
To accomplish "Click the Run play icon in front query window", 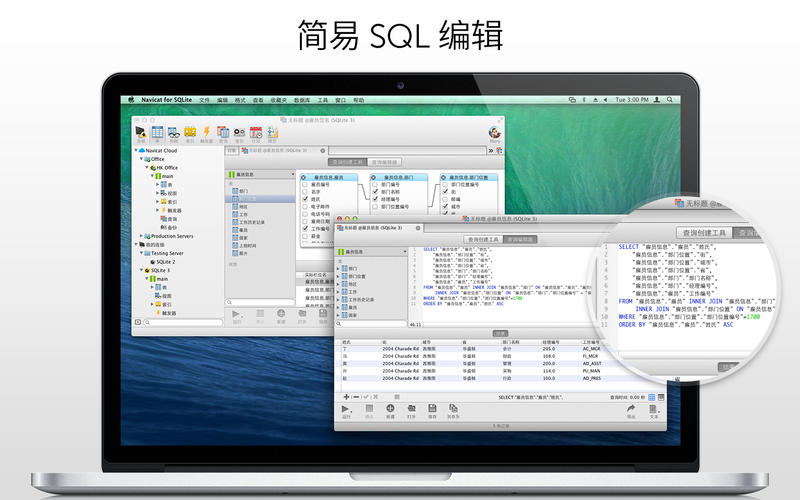I will (346, 409).
